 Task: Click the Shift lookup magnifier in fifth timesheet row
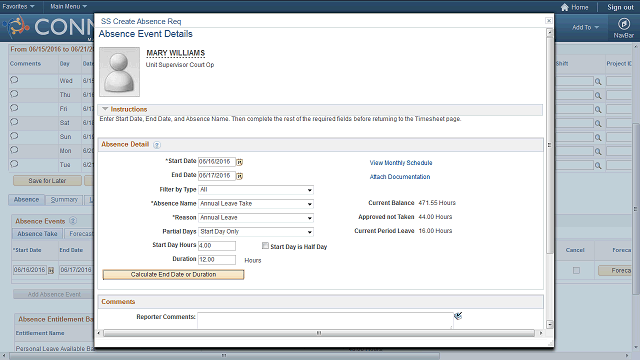(x=598, y=138)
